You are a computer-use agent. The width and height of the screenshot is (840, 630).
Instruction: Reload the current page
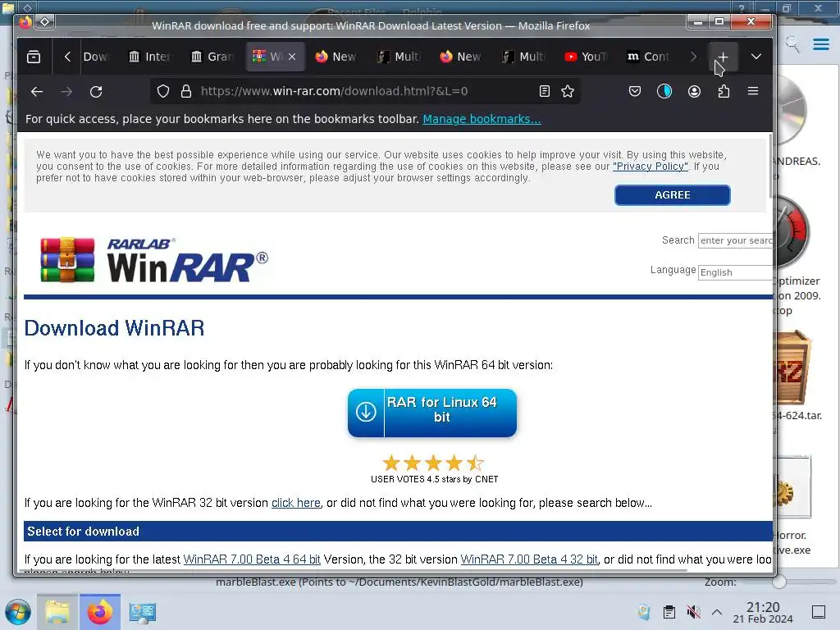(x=97, y=92)
